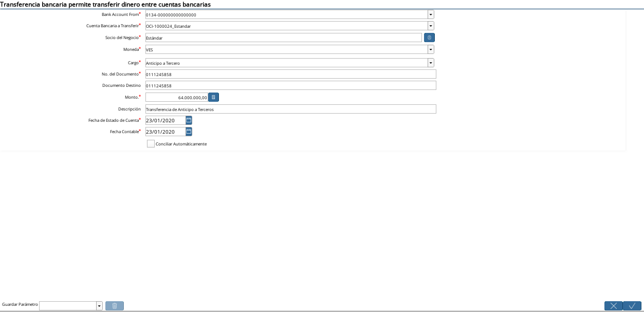Click the No. del Documento field
644x312 pixels.
[x=290, y=74]
